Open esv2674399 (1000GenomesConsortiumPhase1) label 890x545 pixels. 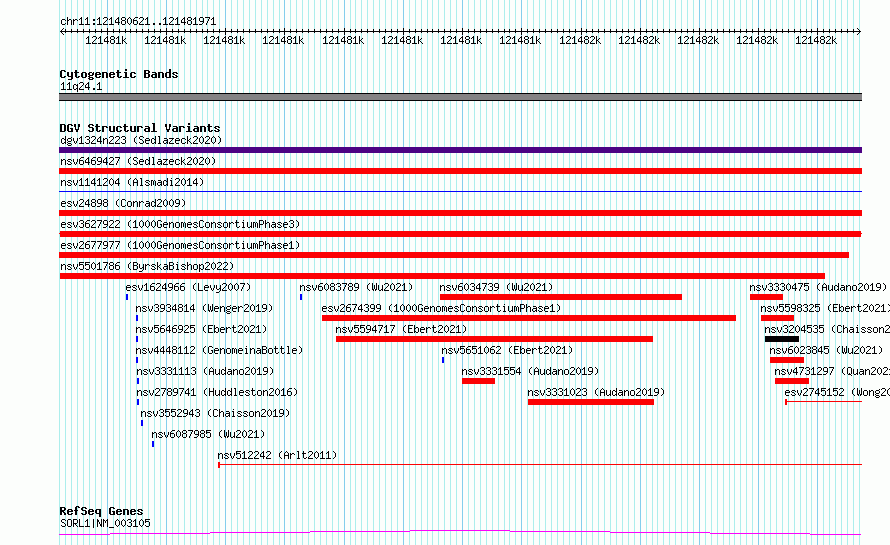pos(441,308)
